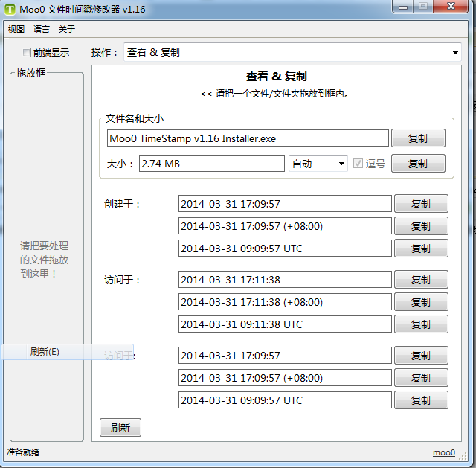Copy 访问于 UTC time 09:11:38
The width and height of the screenshot is (476, 468).
[x=421, y=324]
